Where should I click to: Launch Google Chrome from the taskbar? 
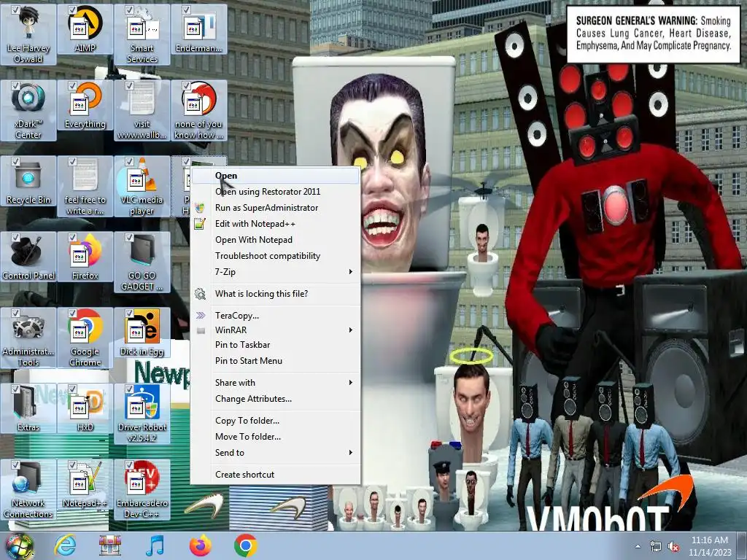coord(245,545)
